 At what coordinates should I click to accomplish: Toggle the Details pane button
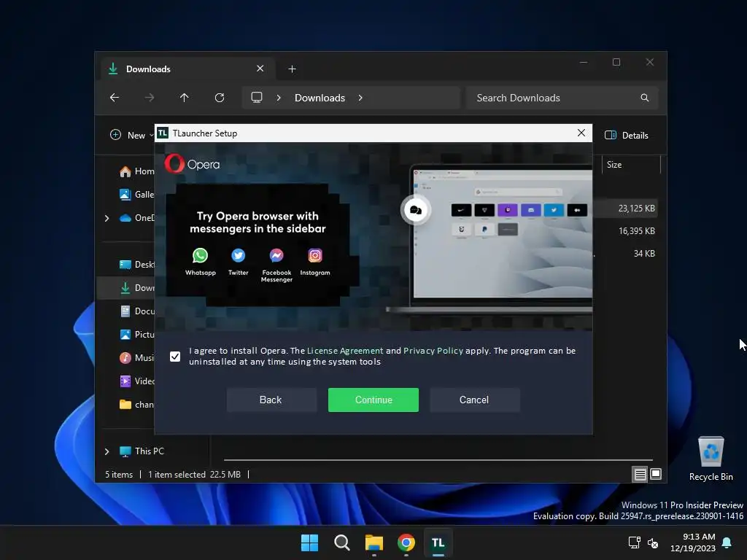tap(626, 135)
